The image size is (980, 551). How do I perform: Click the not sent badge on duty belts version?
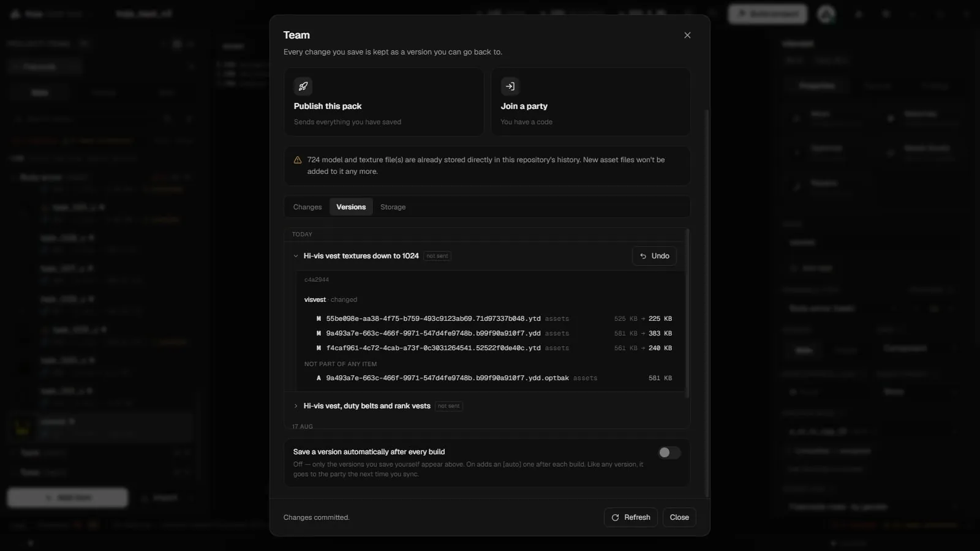tap(449, 406)
